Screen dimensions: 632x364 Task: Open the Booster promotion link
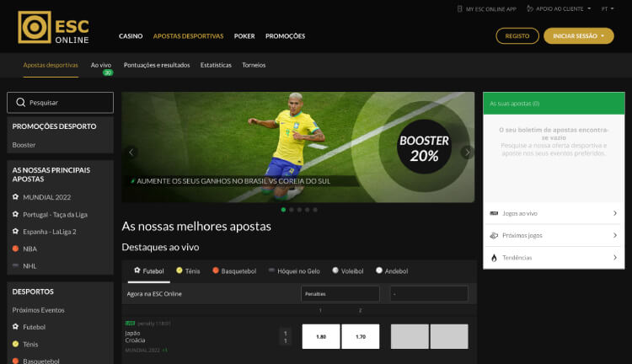[x=24, y=145]
